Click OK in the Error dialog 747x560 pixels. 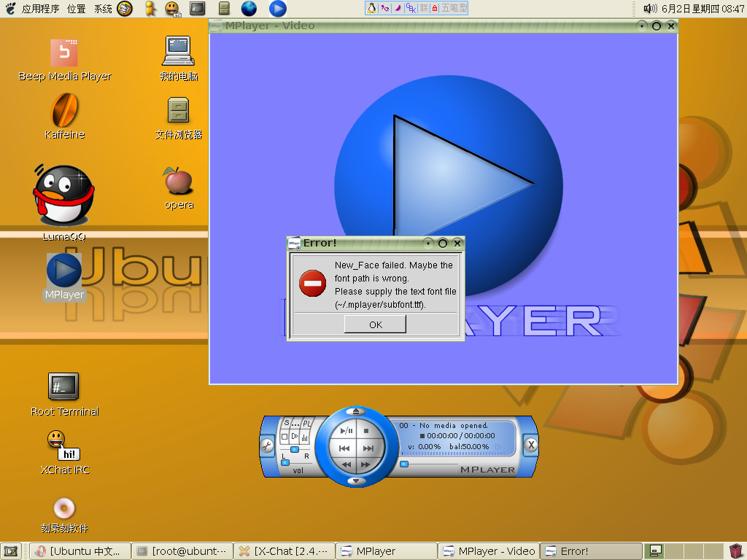[x=376, y=324]
